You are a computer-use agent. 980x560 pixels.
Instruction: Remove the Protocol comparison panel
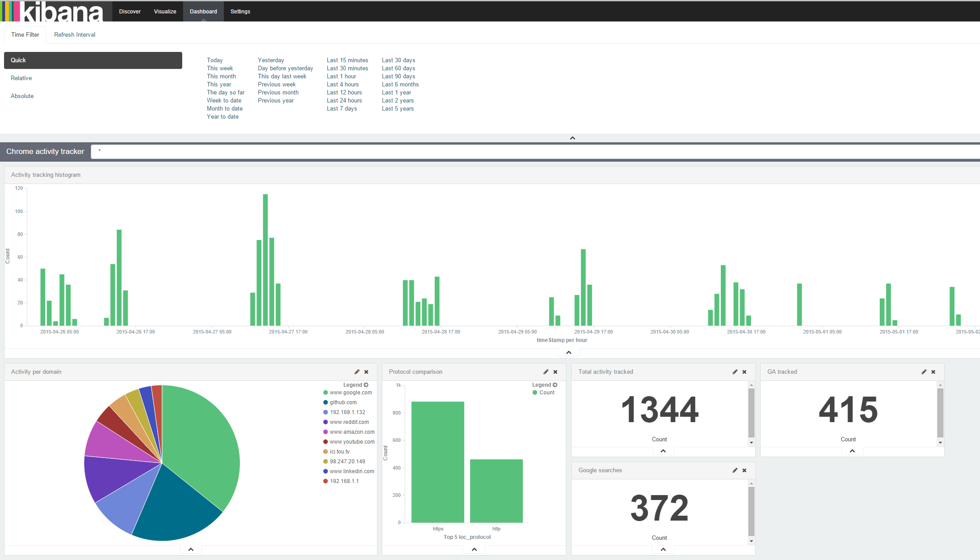point(555,372)
